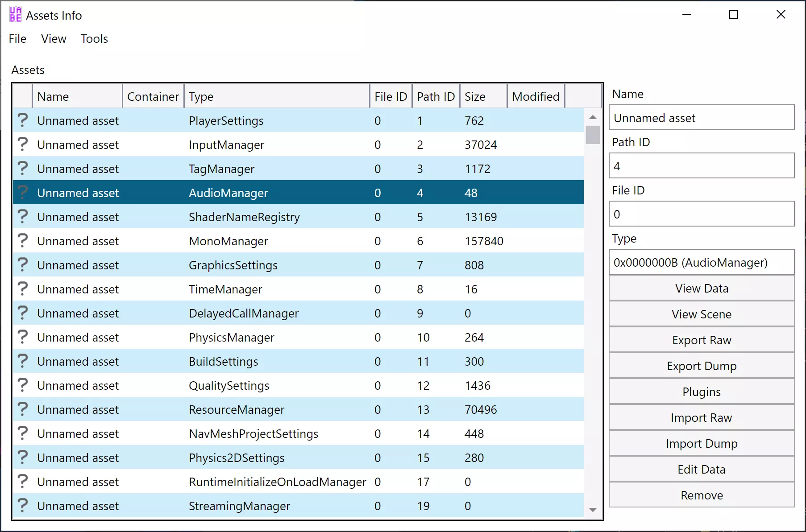This screenshot has height=532, width=806.
Task: Click the View Data button
Action: 702,288
